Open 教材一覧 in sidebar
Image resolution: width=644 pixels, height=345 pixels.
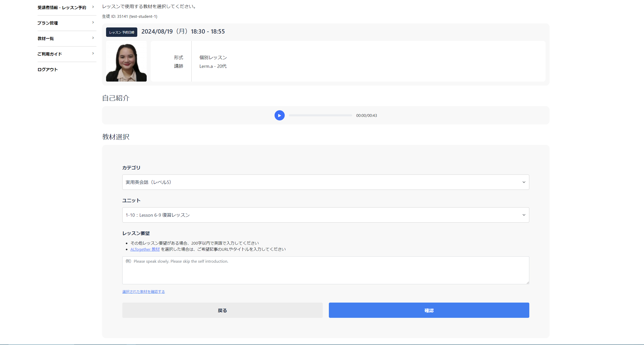click(x=46, y=39)
